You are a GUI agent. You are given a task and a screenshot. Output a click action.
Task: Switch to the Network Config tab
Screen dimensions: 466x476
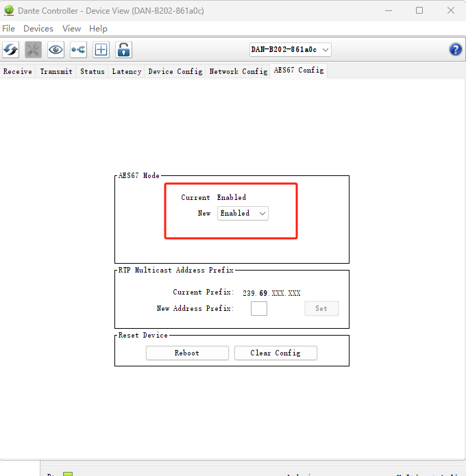[x=238, y=72]
